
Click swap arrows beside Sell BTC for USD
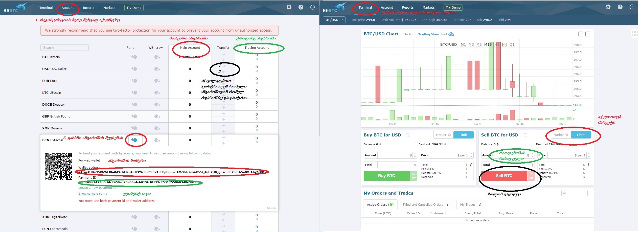[525, 135]
